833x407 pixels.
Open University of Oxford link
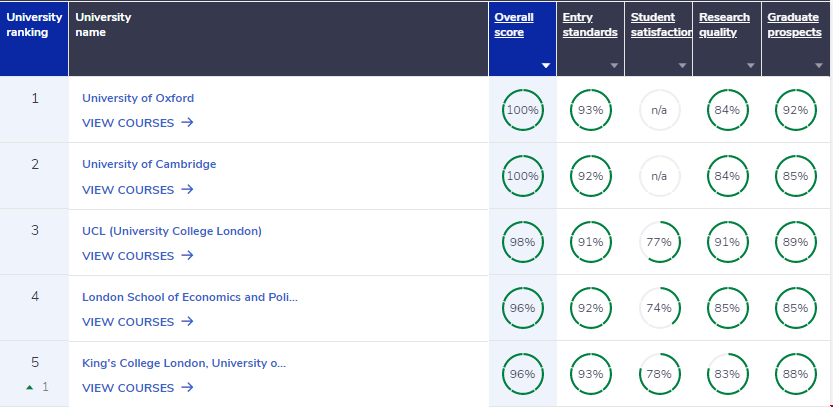(138, 98)
